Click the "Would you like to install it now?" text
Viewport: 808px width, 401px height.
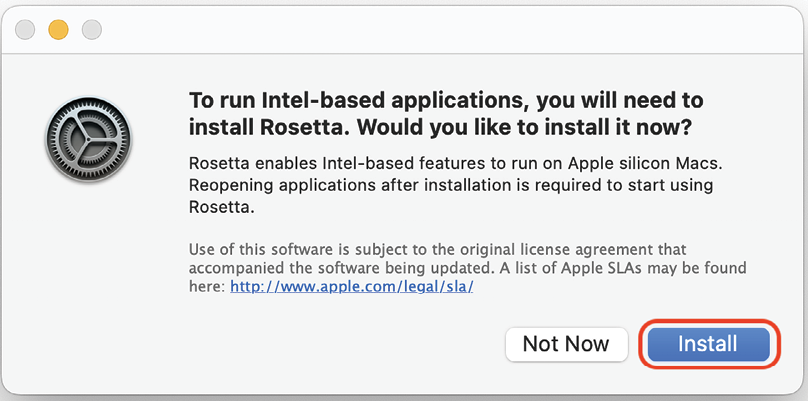click(519, 127)
